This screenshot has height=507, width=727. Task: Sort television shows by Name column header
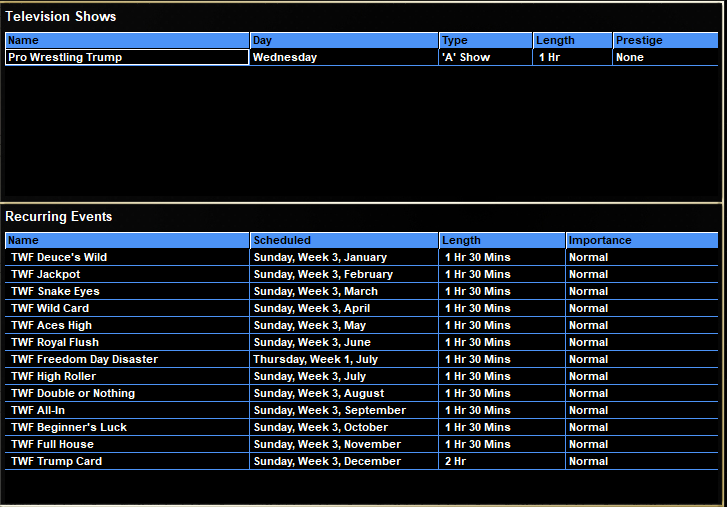pos(127,41)
